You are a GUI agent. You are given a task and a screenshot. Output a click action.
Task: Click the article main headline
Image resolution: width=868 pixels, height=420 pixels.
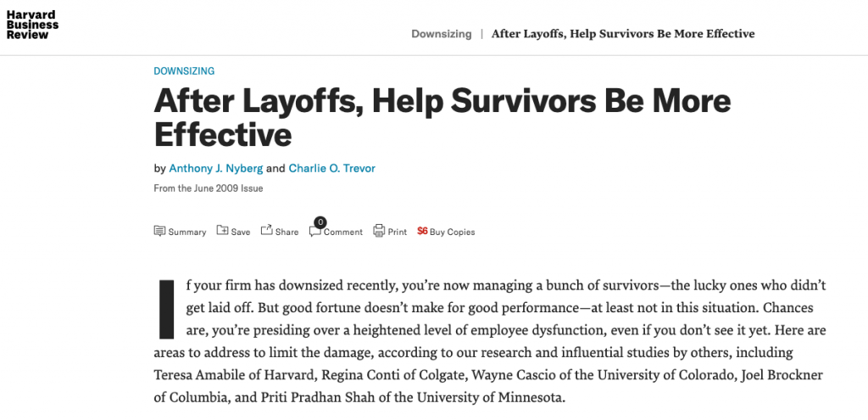(442, 117)
